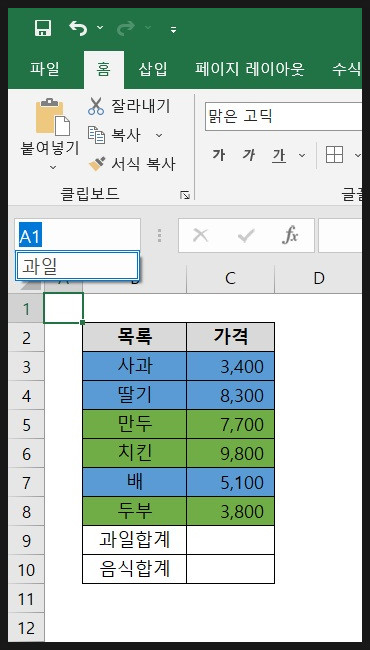
Task: Open the 클립보드 dialog launcher
Action: click(x=185, y=195)
